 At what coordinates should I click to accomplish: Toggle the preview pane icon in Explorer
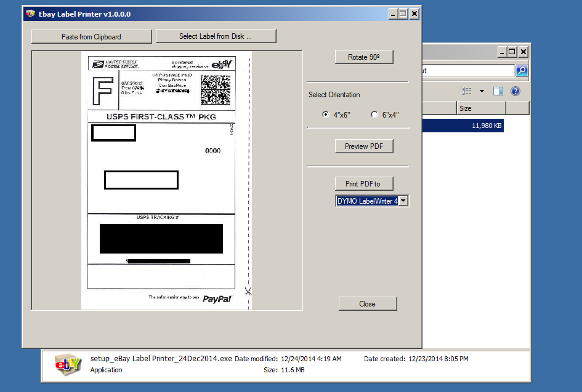pos(498,91)
